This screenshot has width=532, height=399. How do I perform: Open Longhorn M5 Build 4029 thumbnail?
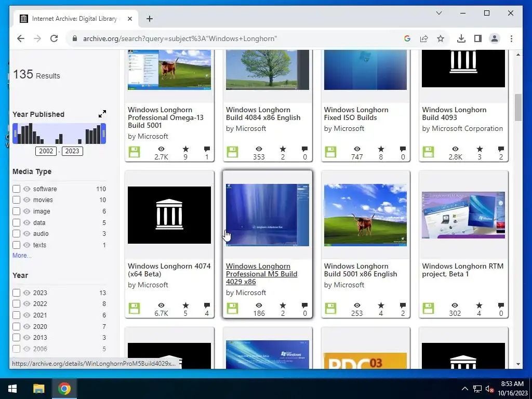click(268, 215)
